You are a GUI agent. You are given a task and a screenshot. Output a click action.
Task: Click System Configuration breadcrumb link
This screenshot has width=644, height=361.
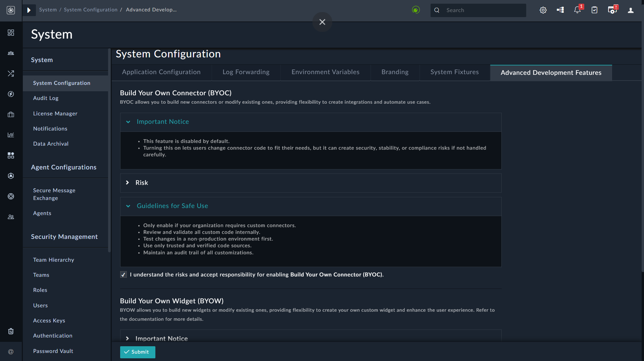91,10
